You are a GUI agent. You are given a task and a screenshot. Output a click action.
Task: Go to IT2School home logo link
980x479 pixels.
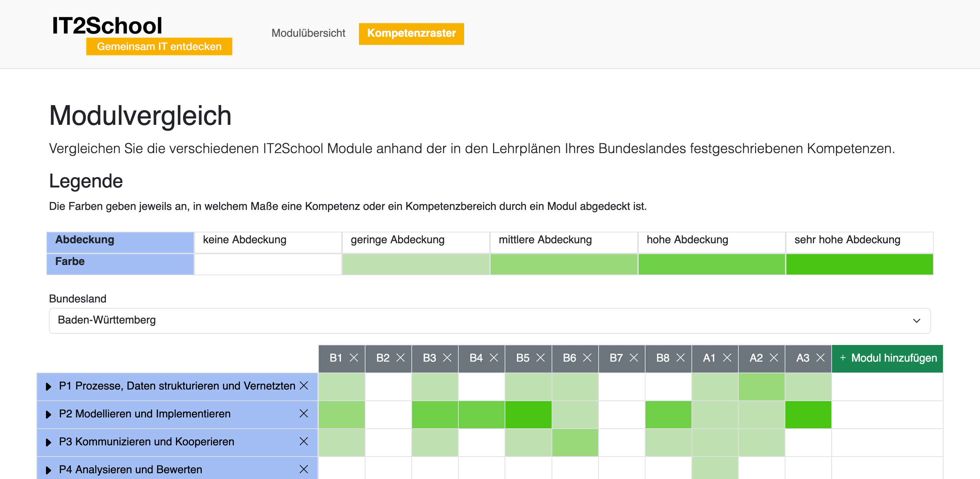[142, 34]
